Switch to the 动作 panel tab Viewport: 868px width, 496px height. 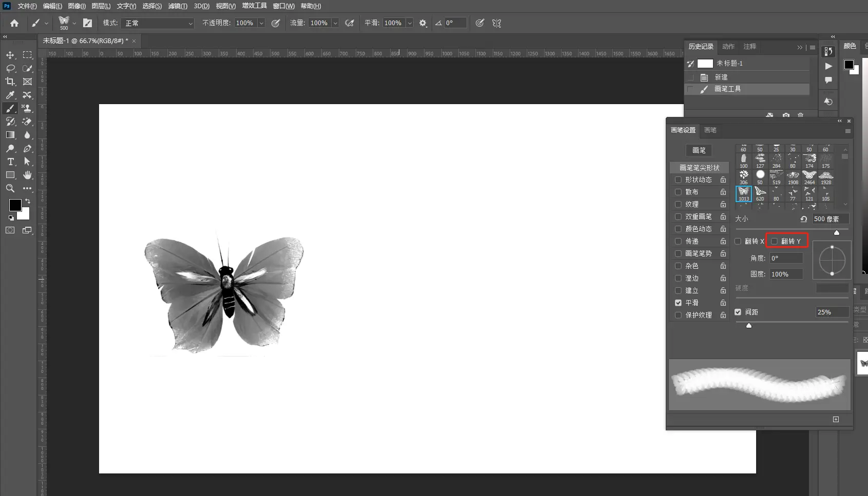coord(728,47)
